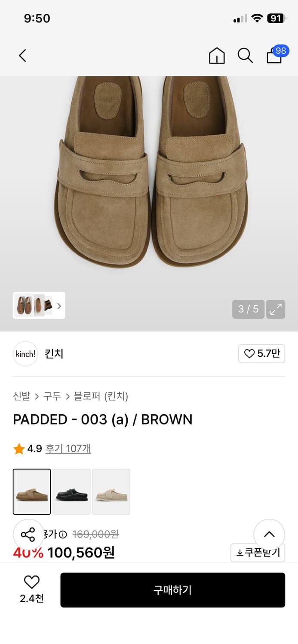298x644 pixels.
Task: Tap 구매하기 to purchase
Action: (x=173, y=590)
